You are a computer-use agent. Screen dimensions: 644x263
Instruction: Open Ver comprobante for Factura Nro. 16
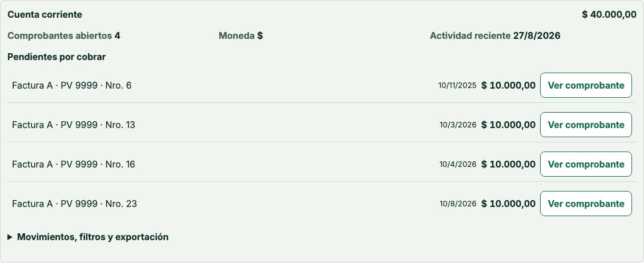pyautogui.click(x=586, y=164)
